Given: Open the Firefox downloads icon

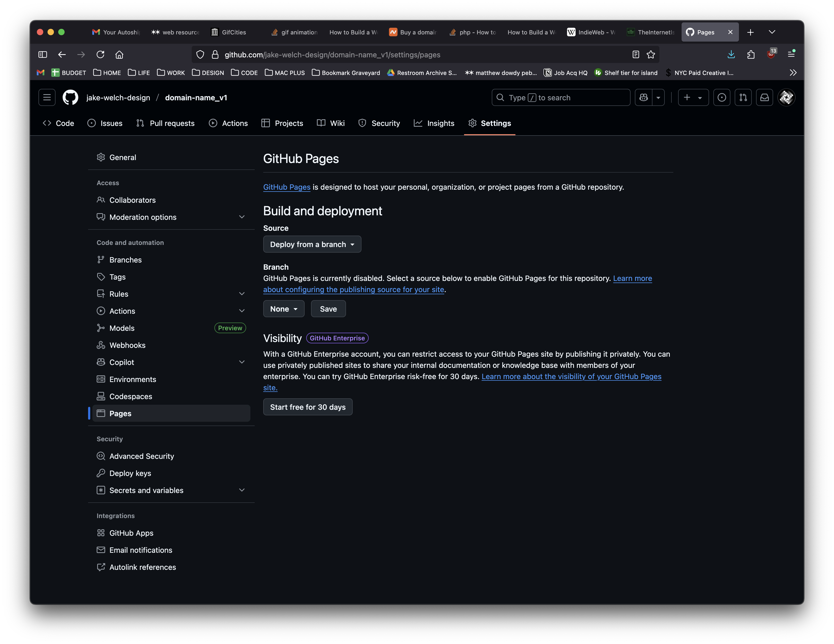Looking at the screenshot, I should 731,55.
